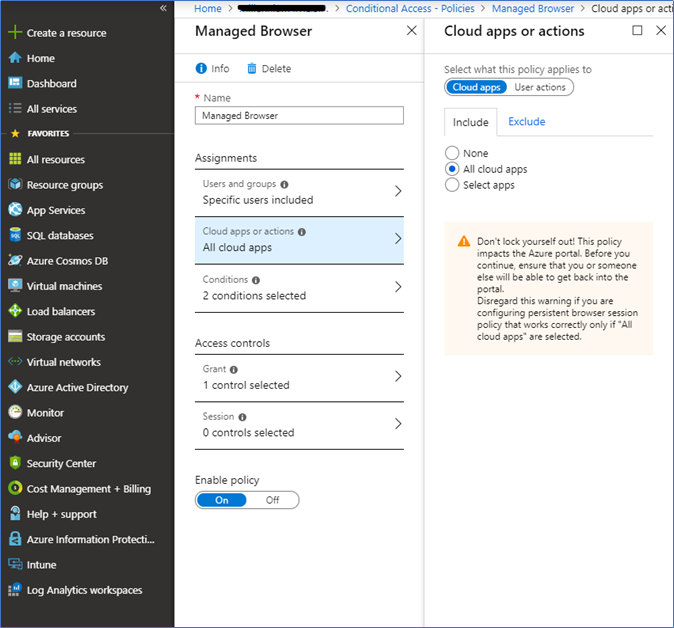Click the App Services globe icon
Screen dimensions: 674x628
click(15, 209)
